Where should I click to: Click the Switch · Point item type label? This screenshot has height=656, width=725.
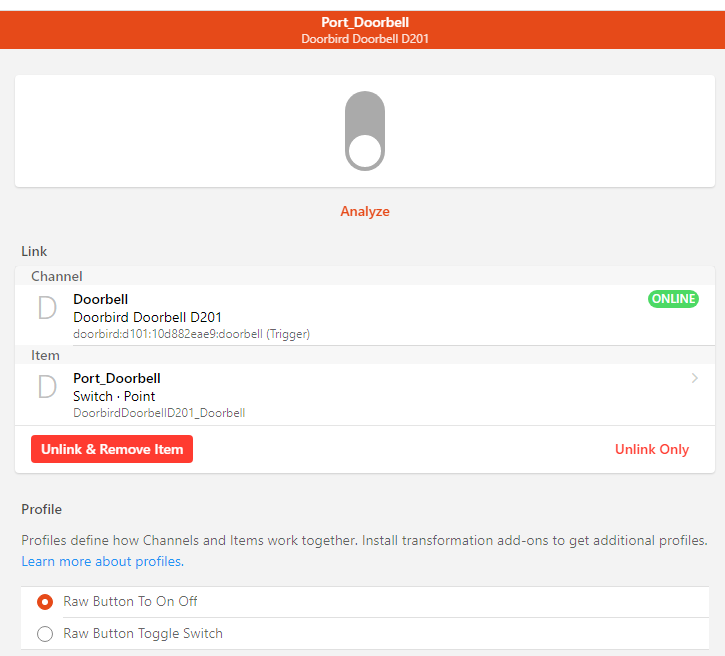114,396
